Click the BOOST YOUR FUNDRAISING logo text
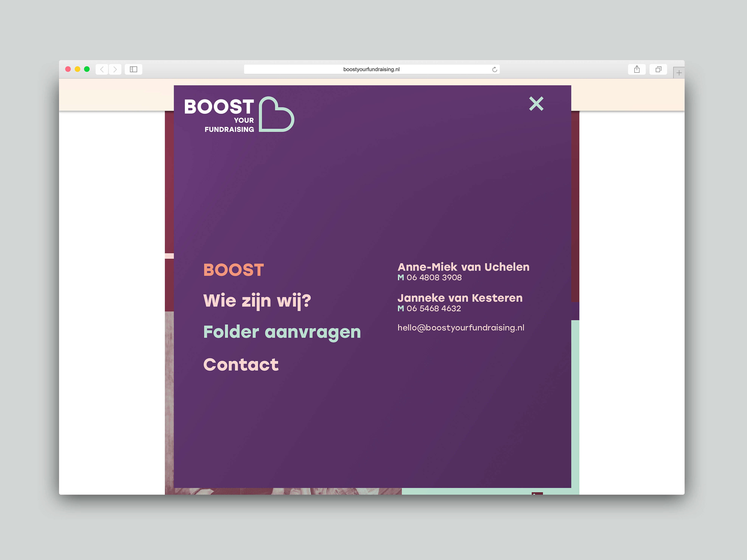The width and height of the screenshot is (747, 560). click(x=219, y=115)
